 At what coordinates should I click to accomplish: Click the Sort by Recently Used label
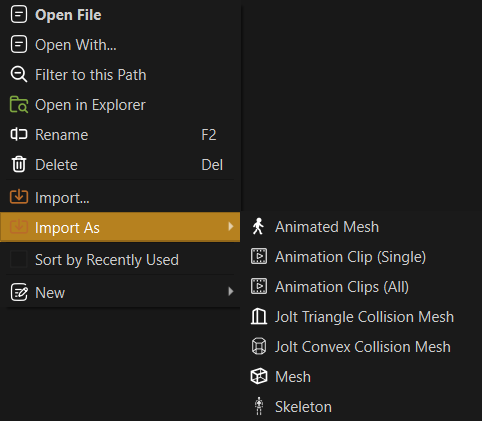point(107,260)
